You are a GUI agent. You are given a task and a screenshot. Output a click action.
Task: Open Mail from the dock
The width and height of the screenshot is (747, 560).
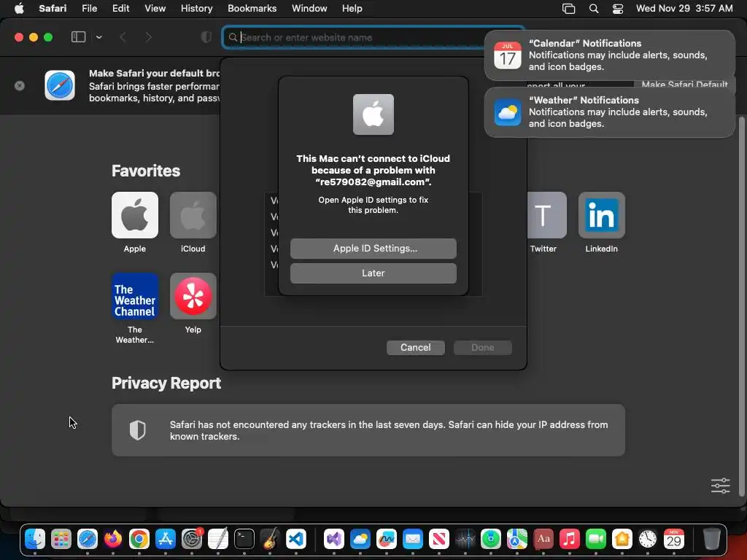413,539
